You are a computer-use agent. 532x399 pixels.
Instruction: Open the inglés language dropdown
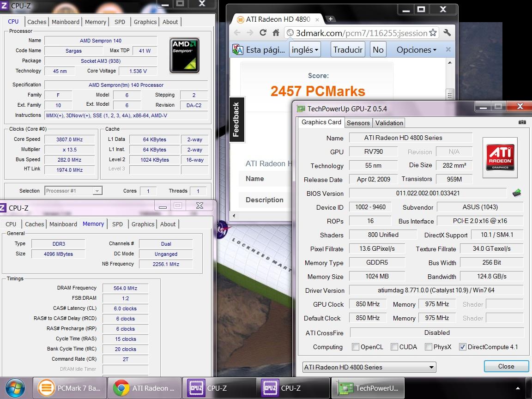305,49
